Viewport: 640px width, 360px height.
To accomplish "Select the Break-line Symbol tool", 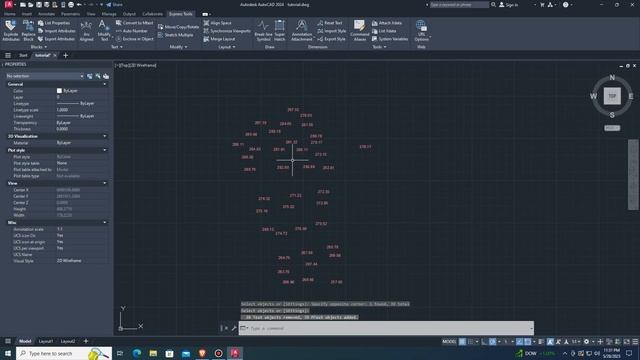I will click(263, 30).
